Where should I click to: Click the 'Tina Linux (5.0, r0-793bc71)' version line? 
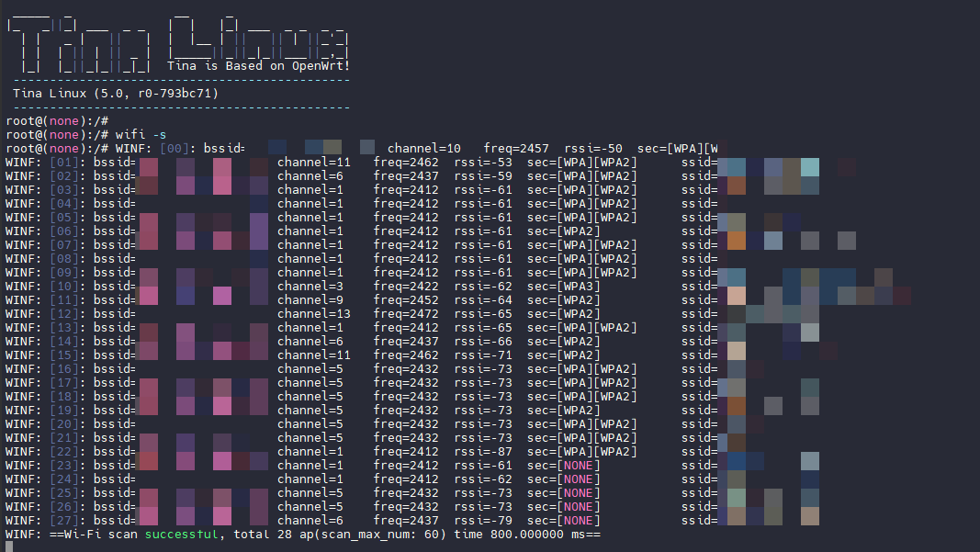(116, 93)
